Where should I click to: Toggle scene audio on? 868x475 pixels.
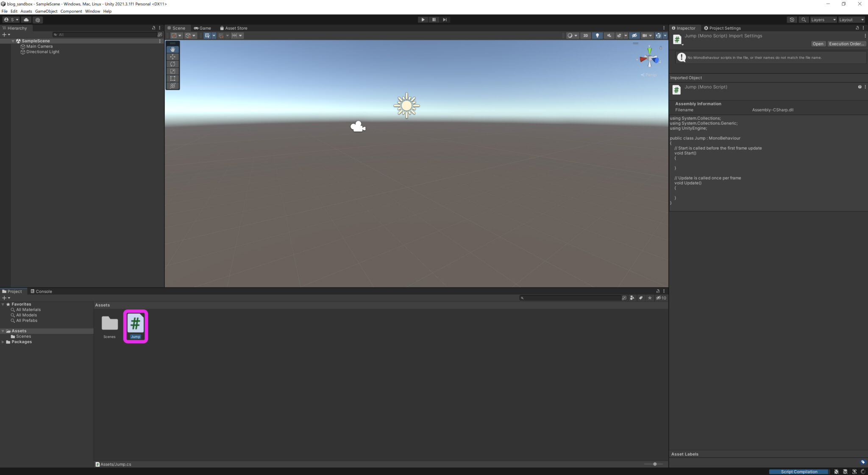pos(609,36)
